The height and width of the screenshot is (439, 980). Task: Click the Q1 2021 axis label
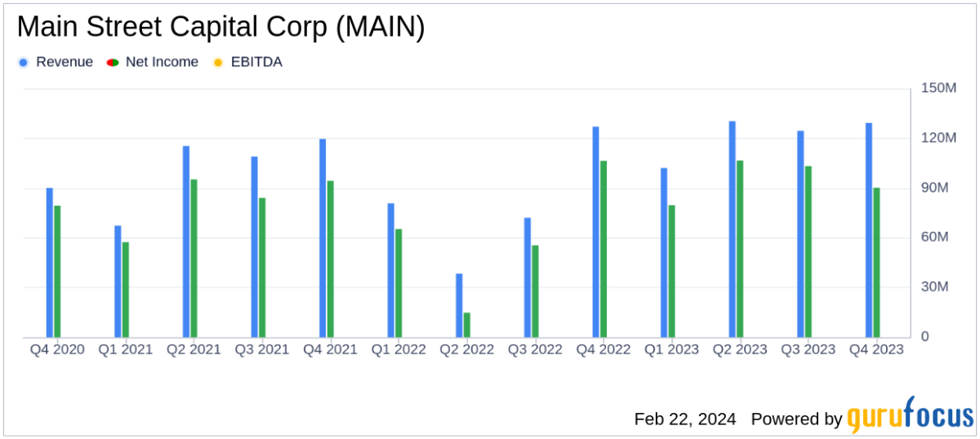[126, 349]
